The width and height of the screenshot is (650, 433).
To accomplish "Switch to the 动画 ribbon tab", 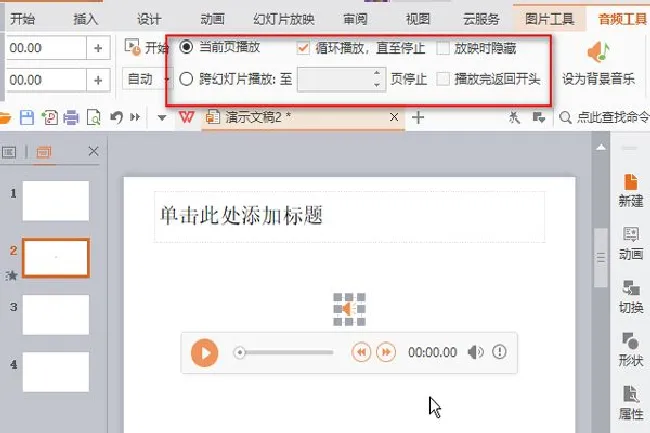I will [x=213, y=19].
